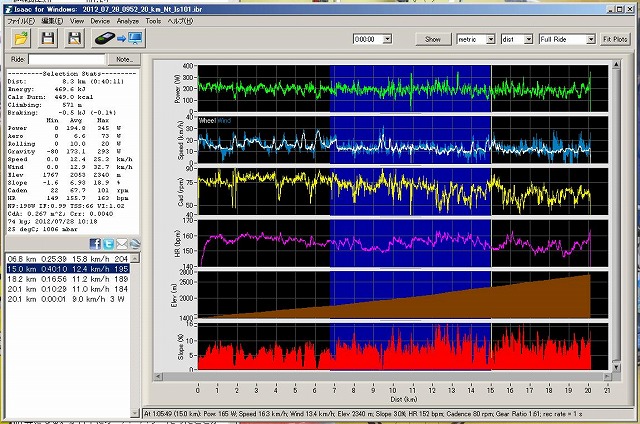This screenshot has height=424, width=640.
Task: Share the ride on Twitter
Action: tap(108, 243)
